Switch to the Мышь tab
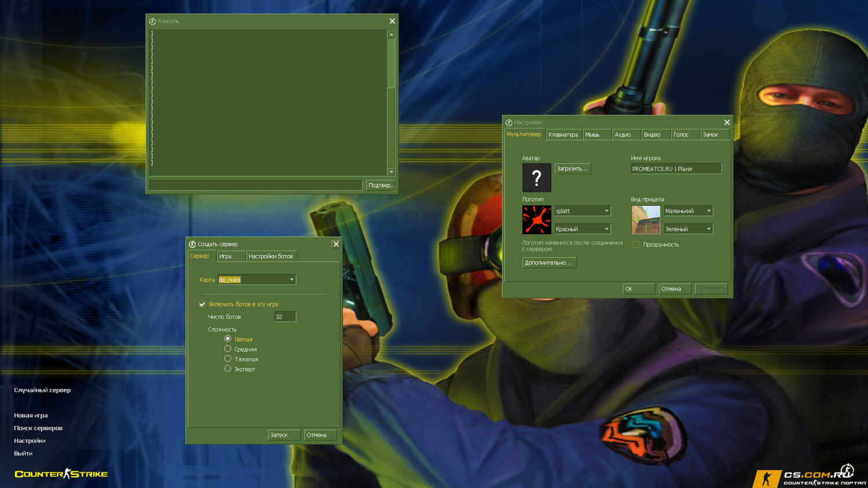Image resolution: width=868 pixels, height=488 pixels. (x=597, y=135)
